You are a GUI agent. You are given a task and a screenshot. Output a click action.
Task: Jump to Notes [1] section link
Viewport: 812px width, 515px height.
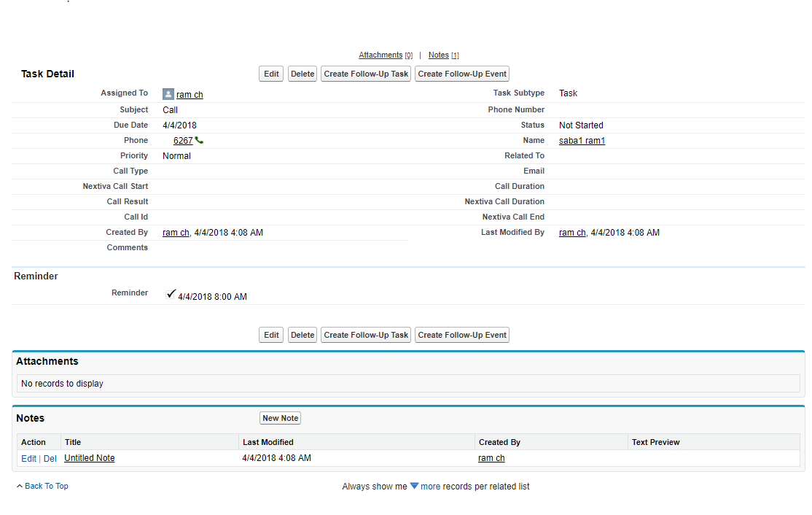443,55
